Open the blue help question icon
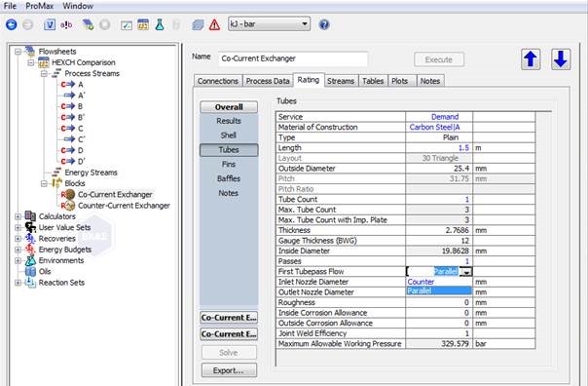Screen dimensions: 588x386 [324, 24]
